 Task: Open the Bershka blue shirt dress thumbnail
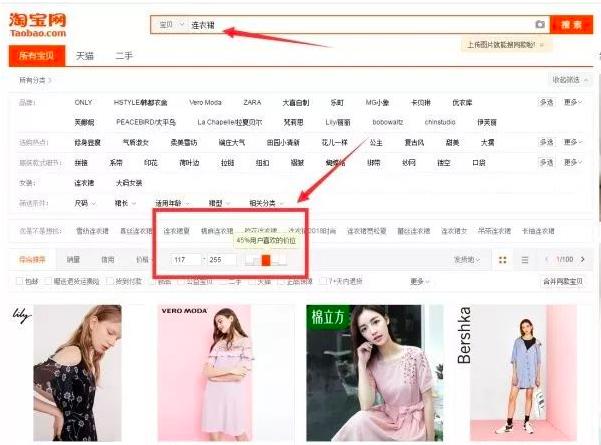tap(523, 373)
